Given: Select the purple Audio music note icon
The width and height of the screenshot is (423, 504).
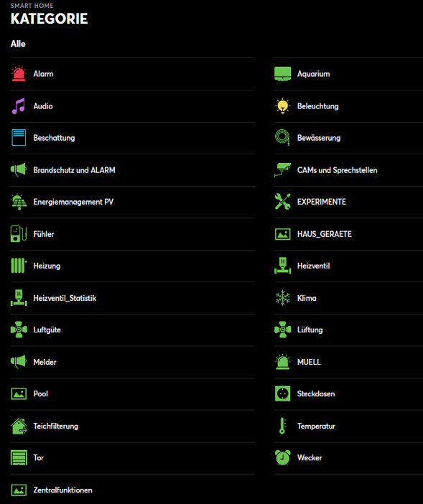Looking at the screenshot, I should tap(19, 106).
